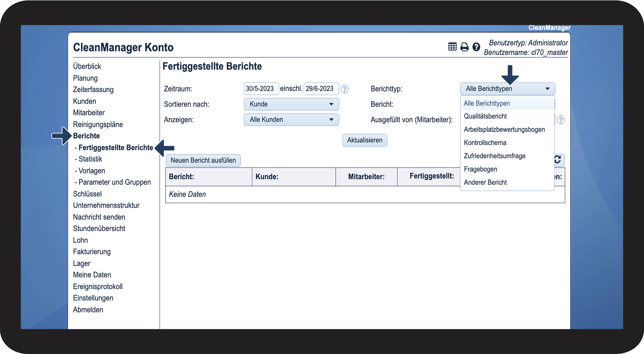Go to Lohn

81,240
